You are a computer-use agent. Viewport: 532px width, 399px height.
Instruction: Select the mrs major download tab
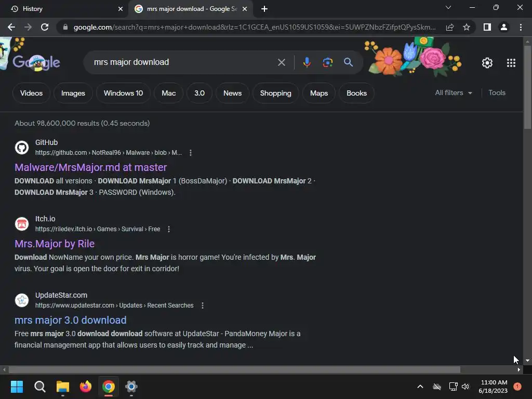(x=191, y=9)
